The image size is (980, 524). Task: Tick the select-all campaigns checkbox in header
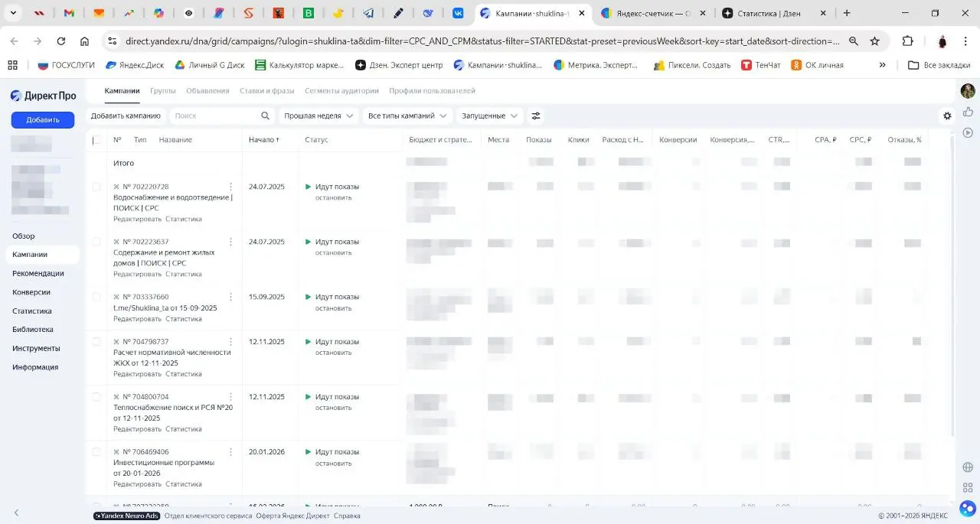pos(96,140)
